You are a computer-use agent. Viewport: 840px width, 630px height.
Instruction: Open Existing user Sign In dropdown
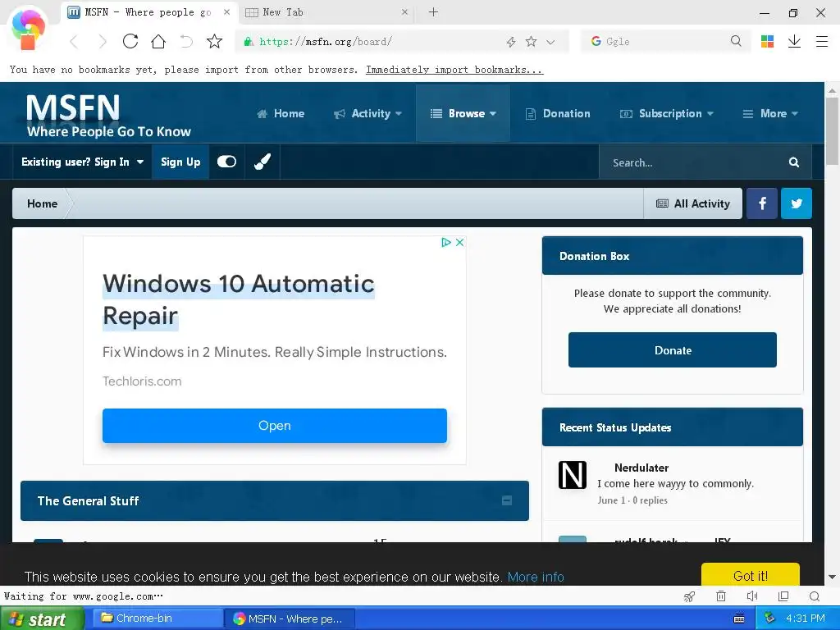[83, 162]
